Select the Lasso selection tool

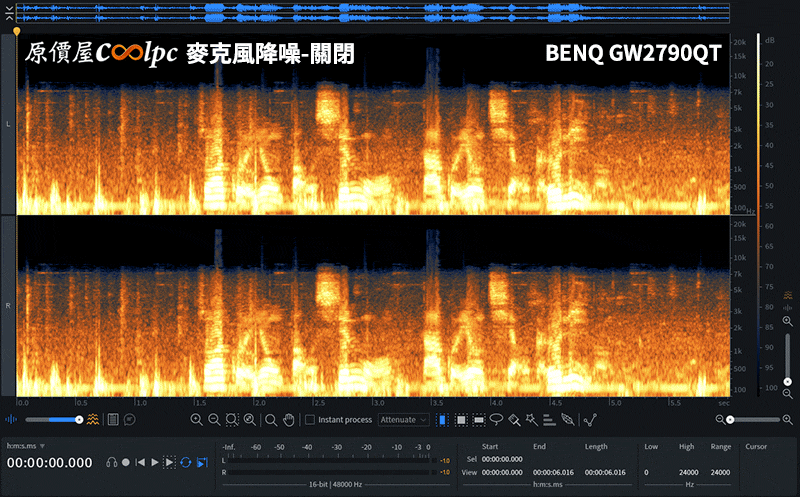pyautogui.click(x=496, y=420)
